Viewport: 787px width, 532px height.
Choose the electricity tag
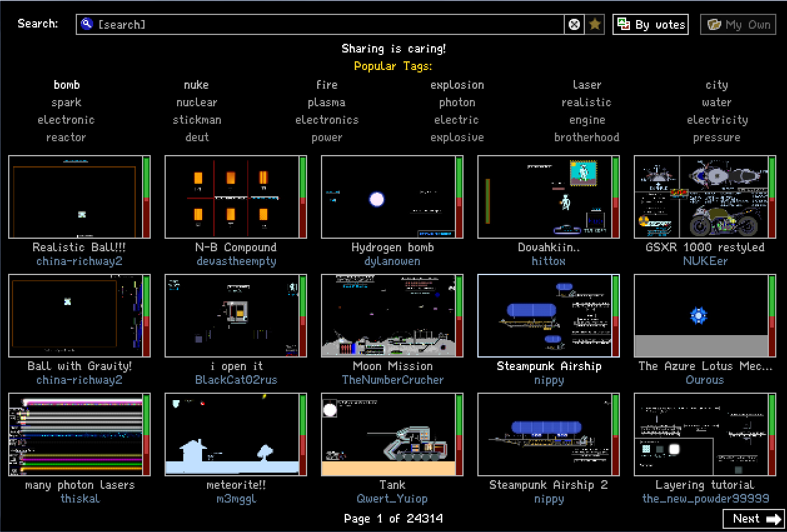point(717,120)
